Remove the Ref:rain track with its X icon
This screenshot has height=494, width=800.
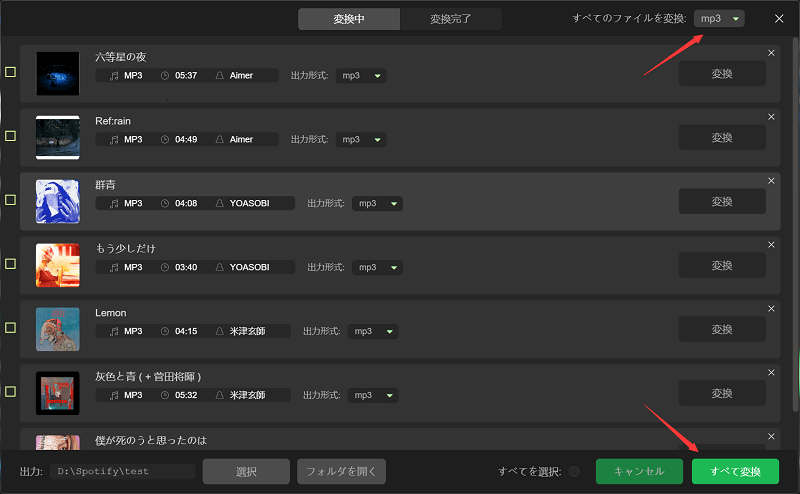pyautogui.click(x=771, y=117)
